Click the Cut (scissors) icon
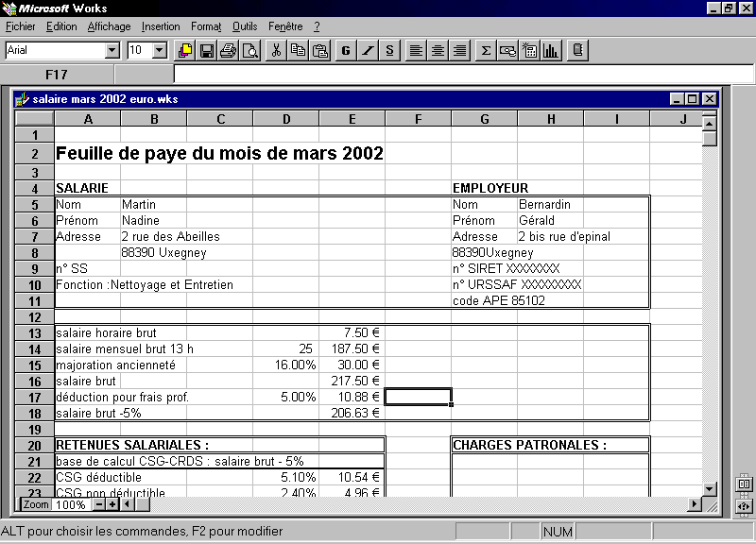The image size is (756, 544). pos(276,51)
